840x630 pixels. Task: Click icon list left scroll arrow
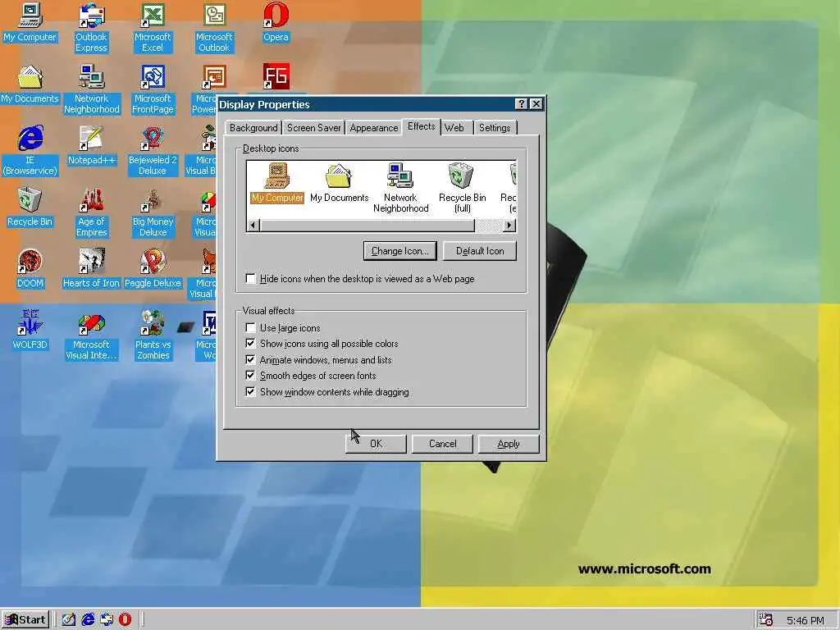coord(253,226)
